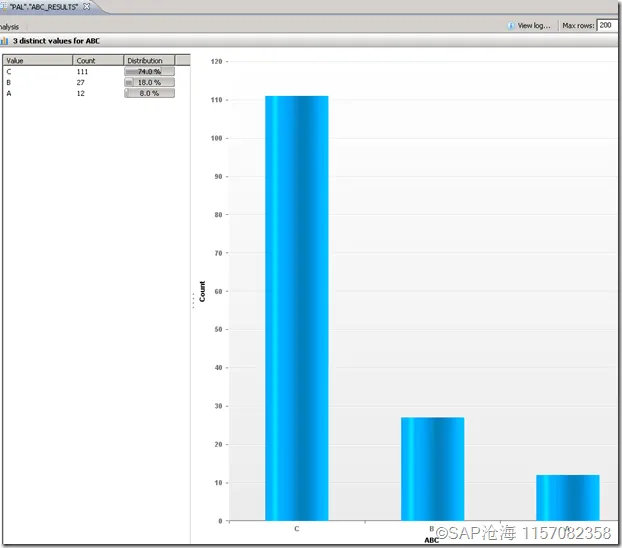
Task: Click count cell 111
Action: (82, 72)
